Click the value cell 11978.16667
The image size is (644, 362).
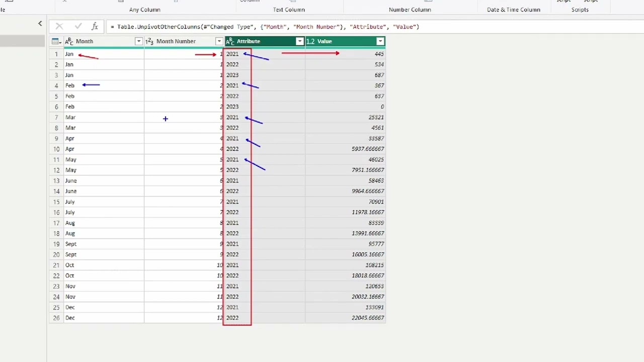click(345, 212)
